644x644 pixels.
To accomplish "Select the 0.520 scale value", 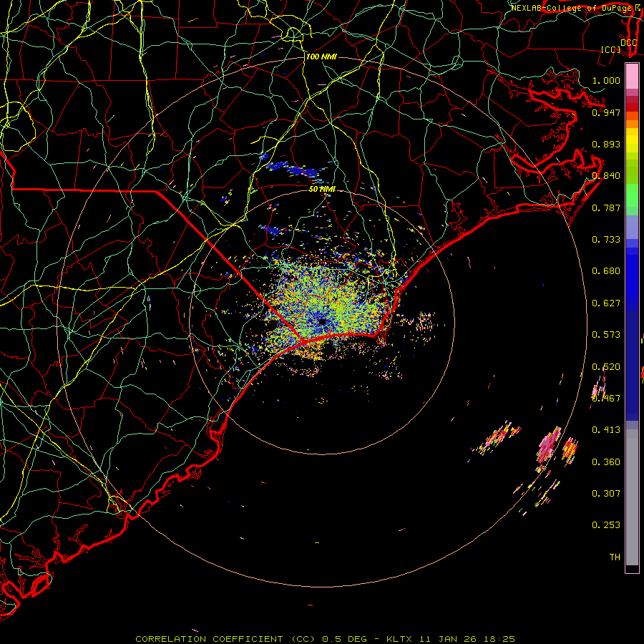I will point(606,367).
